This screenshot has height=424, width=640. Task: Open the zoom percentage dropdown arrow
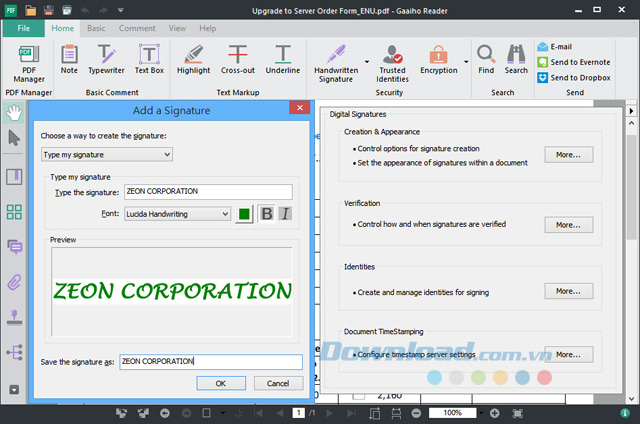coord(481,413)
